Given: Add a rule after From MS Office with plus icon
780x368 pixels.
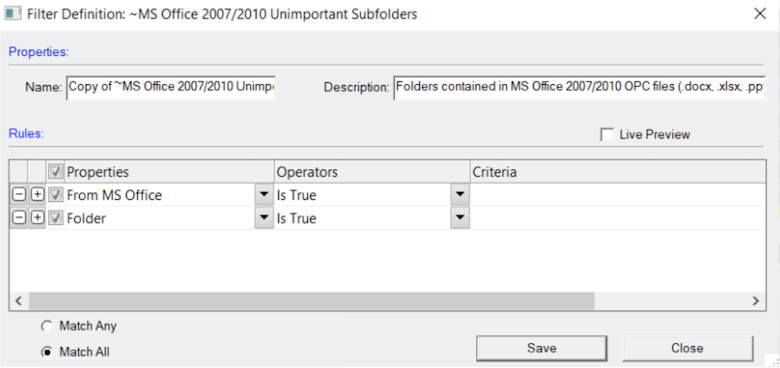Looking at the screenshot, I should [37, 195].
